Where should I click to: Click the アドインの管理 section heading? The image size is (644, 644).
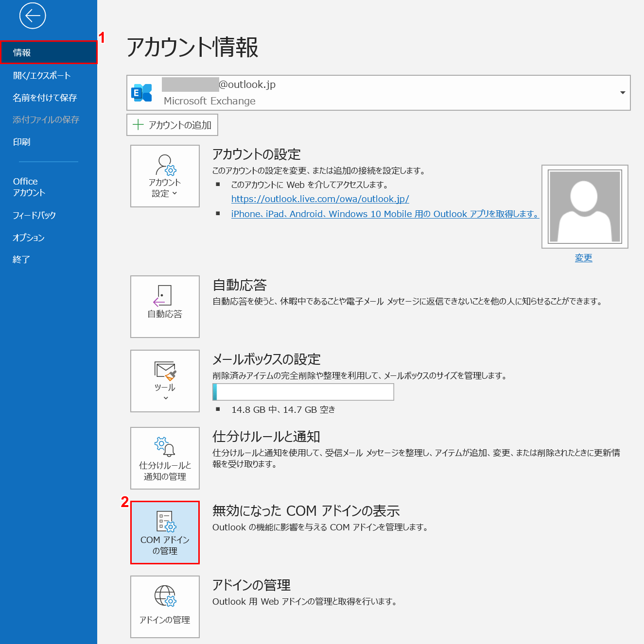click(251, 585)
